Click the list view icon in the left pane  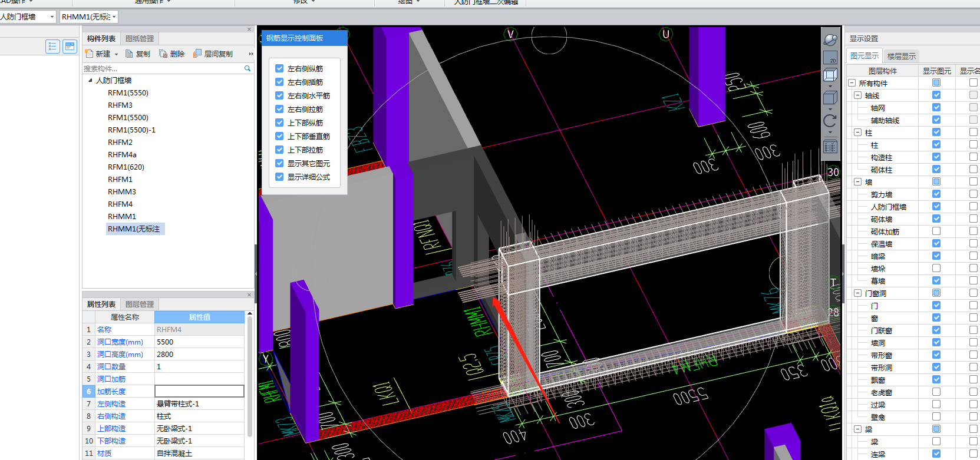click(x=52, y=47)
